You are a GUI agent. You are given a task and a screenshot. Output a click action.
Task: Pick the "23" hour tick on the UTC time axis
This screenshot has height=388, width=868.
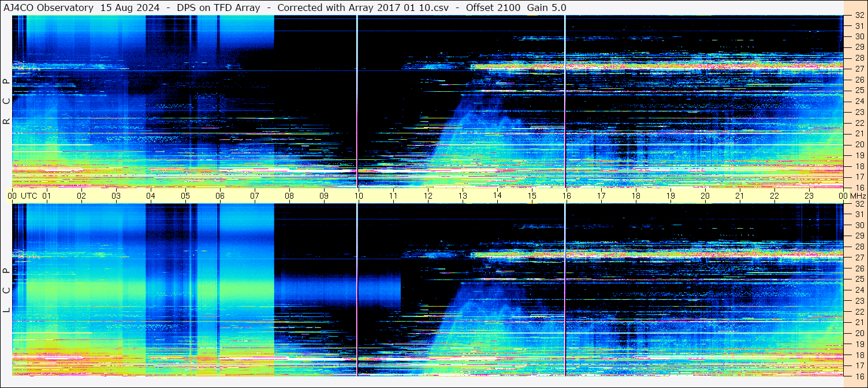tap(809, 196)
